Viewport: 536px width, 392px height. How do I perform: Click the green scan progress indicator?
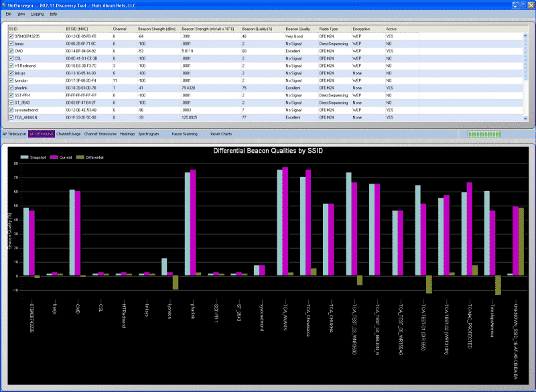(x=481, y=134)
